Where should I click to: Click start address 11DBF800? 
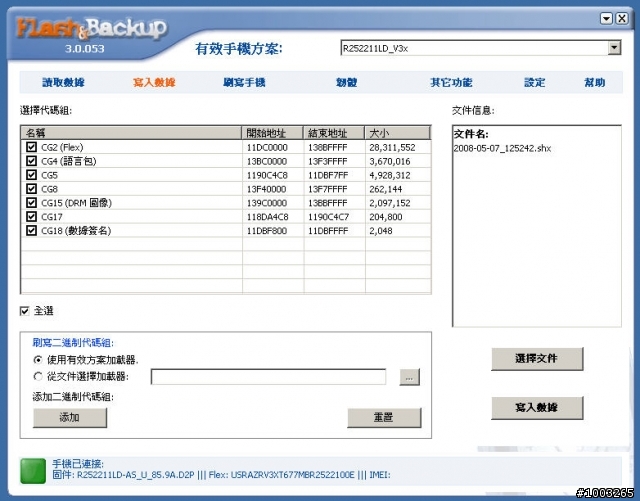pos(267,231)
